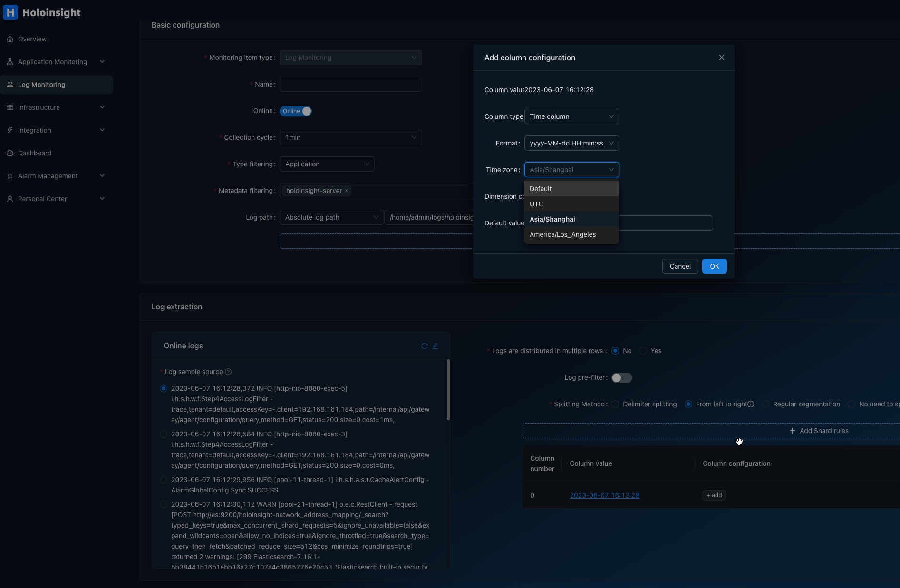Click the Infrastructure table icon
Viewport: 900px width, 588px height.
pyautogui.click(x=10, y=107)
